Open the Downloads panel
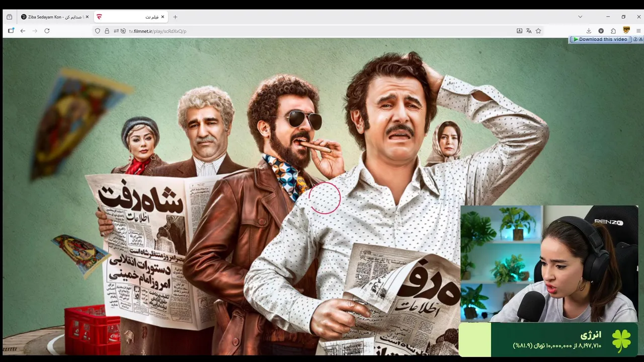This screenshot has height=362, width=644. coord(589,31)
